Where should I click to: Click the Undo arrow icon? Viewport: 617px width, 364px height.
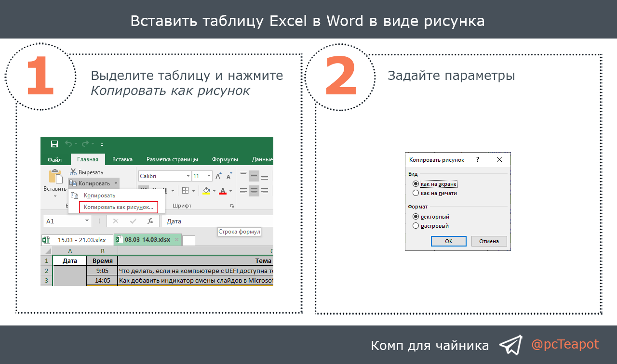point(68,144)
